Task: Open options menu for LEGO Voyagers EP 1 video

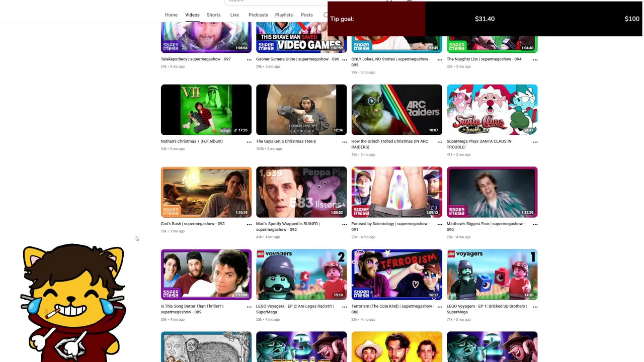Action: click(535, 307)
